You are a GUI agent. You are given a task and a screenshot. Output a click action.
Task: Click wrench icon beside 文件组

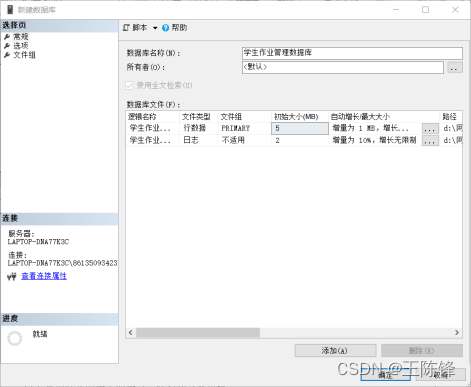click(7, 55)
